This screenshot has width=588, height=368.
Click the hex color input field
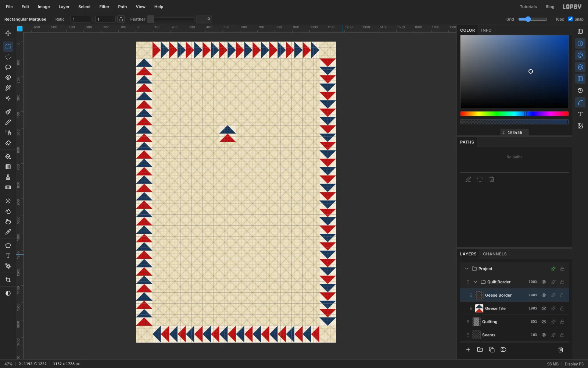coord(514,132)
